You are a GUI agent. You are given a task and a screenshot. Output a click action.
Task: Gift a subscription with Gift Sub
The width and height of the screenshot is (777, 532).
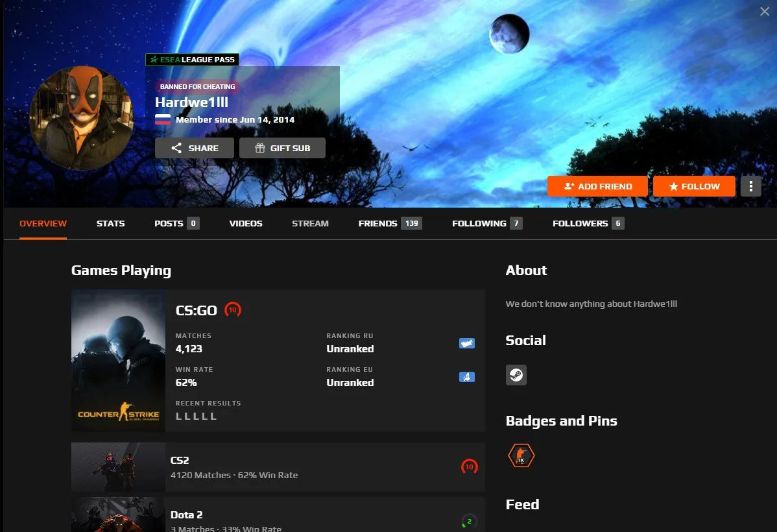tap(282, 148)
